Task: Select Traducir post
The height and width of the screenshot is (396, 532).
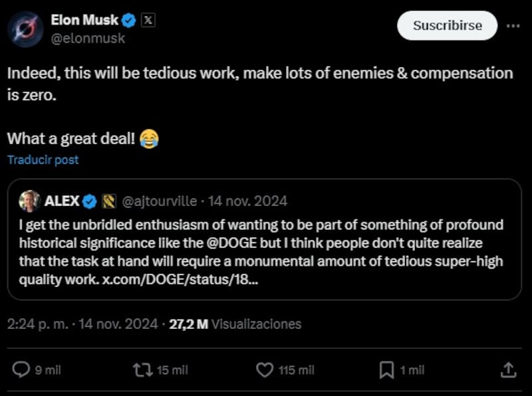Action: click(42, 159)
